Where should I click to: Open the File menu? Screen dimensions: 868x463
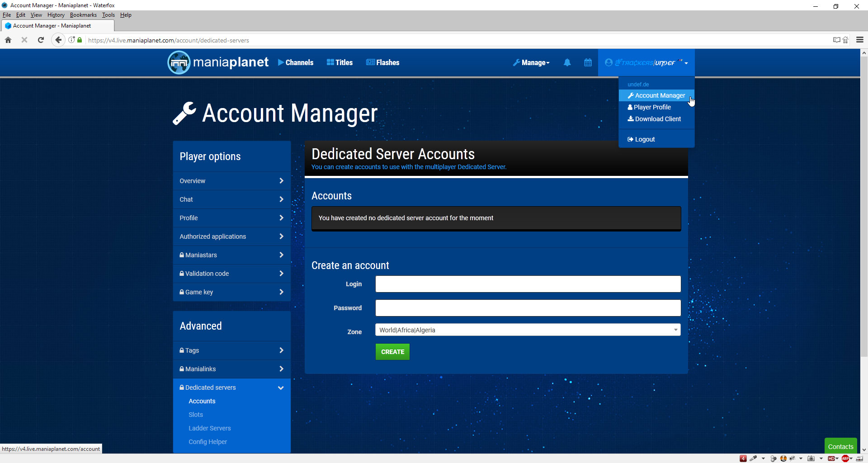7,15
